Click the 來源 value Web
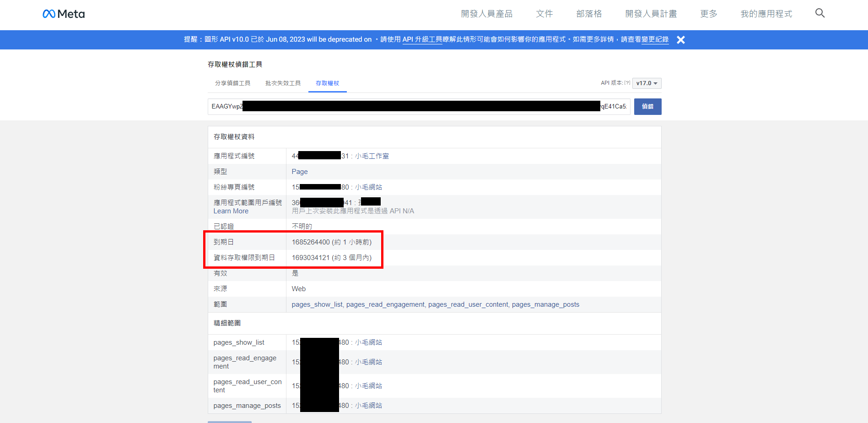This screenshot has width=868, height=423. tap(299, 289)
